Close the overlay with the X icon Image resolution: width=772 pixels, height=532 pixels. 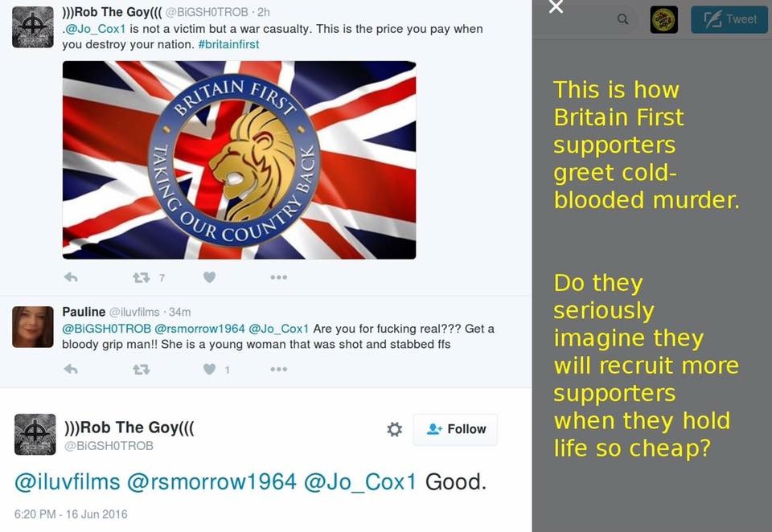(x=556, y=7)
